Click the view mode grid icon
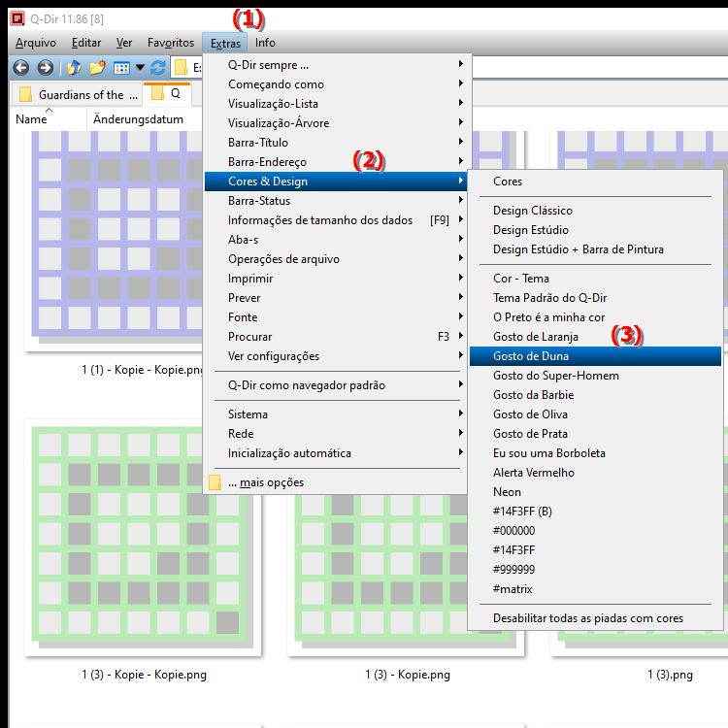Viewport: 728px width, 728px height. click(121, 68)
